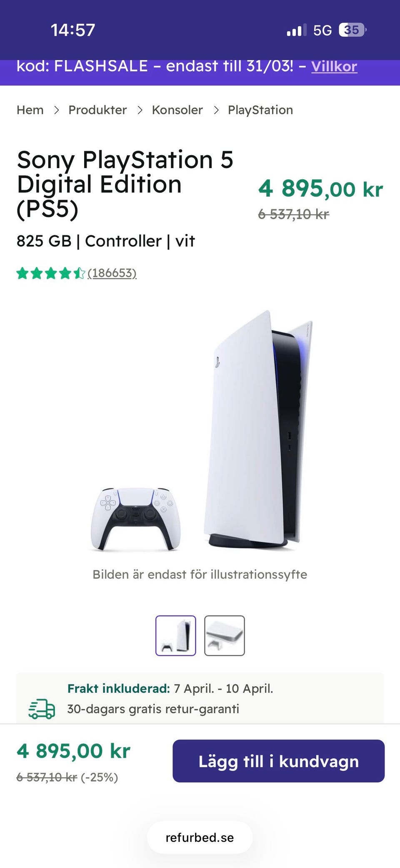Click the Frakt inkluderad delivery info box
400x868 pixels.
pos(200,698)
